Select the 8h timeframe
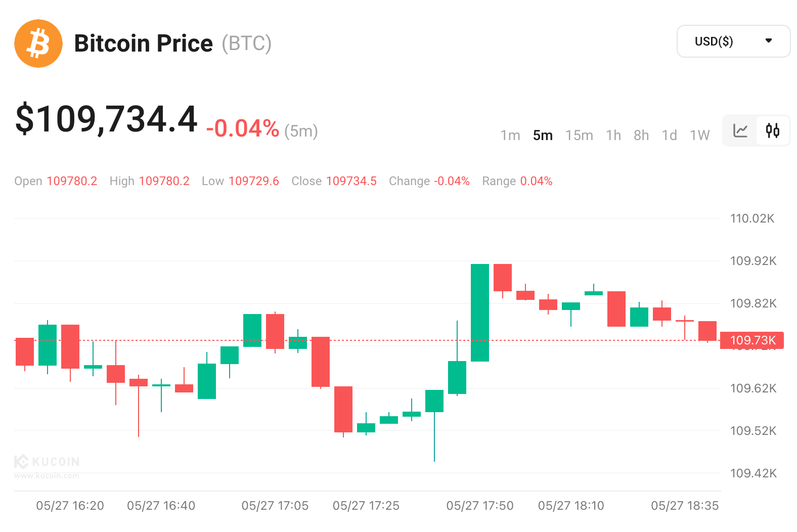The height and width of the screenshot is (532, 797). 641,136
